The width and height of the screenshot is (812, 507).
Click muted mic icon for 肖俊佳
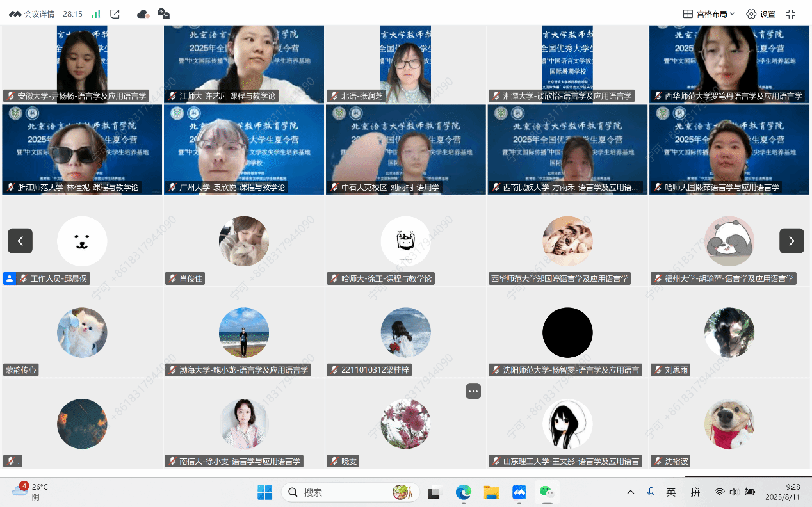[172, 278]
